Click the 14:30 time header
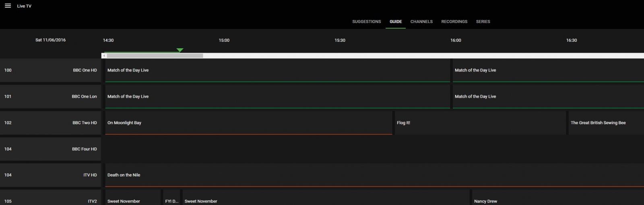644x205 pixels. pos(108,41)
